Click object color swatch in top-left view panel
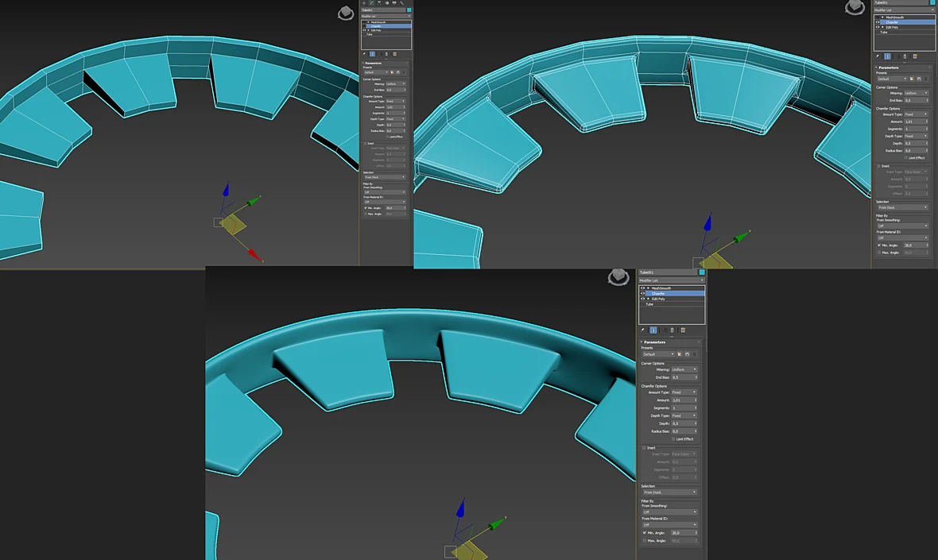The height and width of the screenshot is (560, 938). coord(409,10)
